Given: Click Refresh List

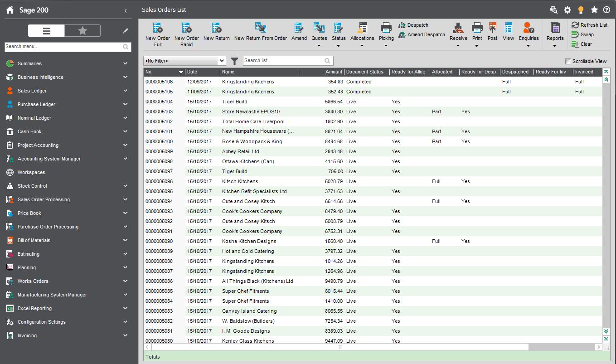Looking at the screenshot, I should [590, 25].
